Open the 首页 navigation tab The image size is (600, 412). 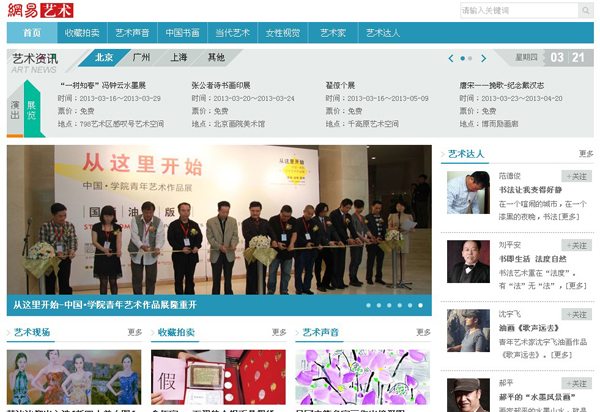click(x=32, y=33)
